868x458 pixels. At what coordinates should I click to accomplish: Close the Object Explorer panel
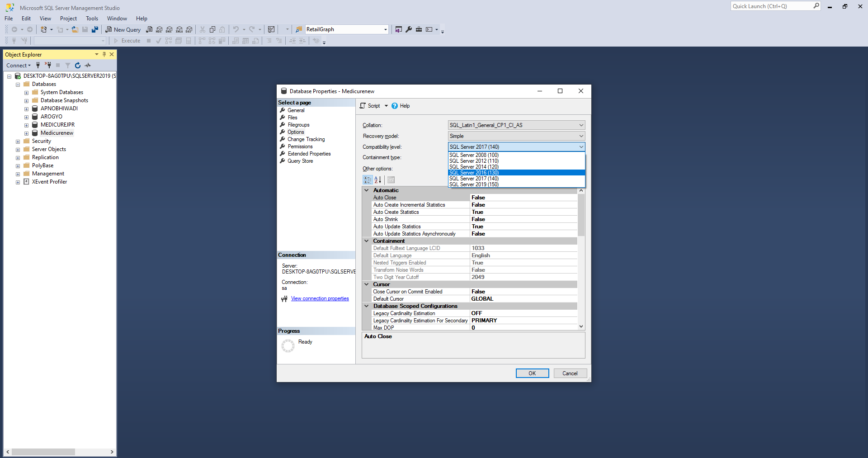tap(112, 54)
